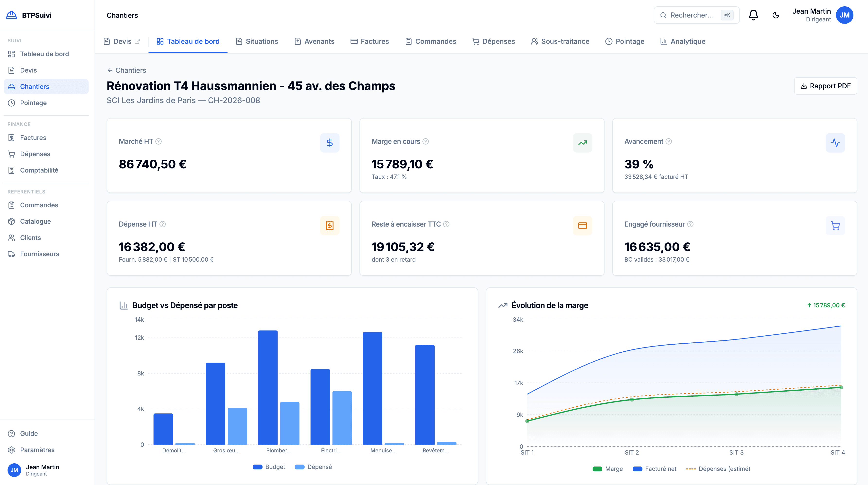Click the Engagé fournisseur cart icon

point(835,225)
